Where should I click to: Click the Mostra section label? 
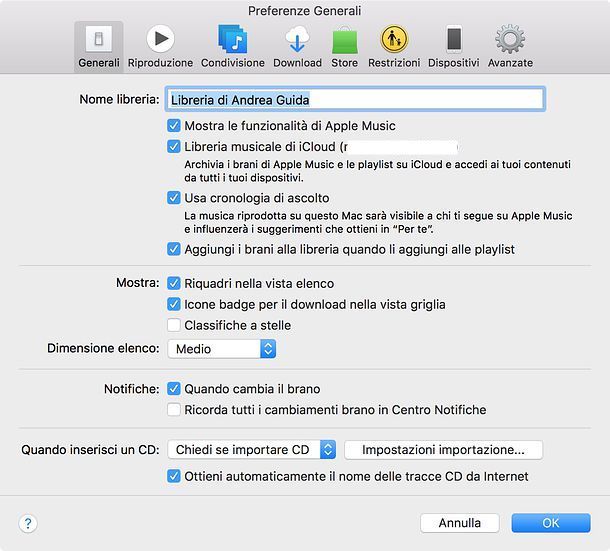[x=138, y=283]
